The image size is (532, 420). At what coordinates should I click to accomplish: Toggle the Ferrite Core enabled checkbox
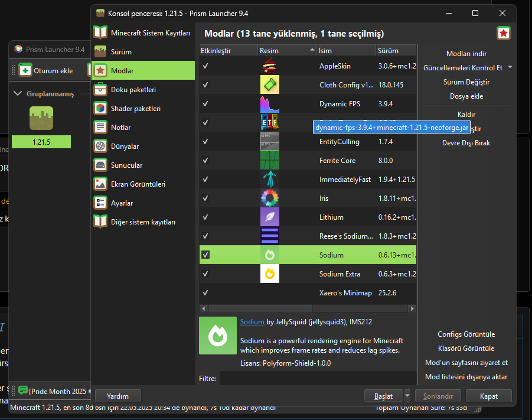(205, 160)
